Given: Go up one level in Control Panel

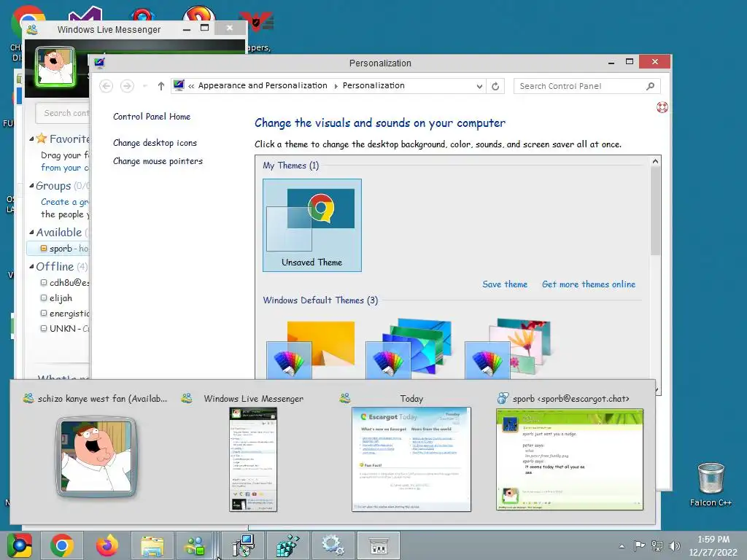Looking at the screenshot, I should click(161, 86).
